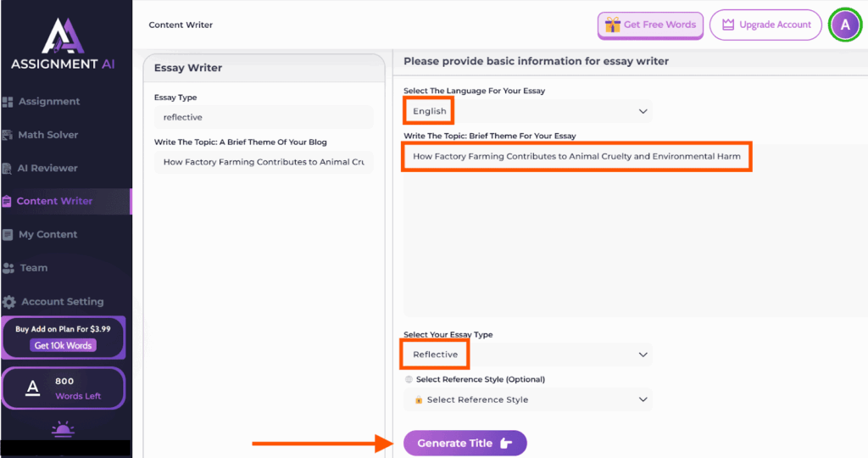Click the Upgrade Account button
The width and height of the screenshot is (868, 458).
[x=765, y=25]
